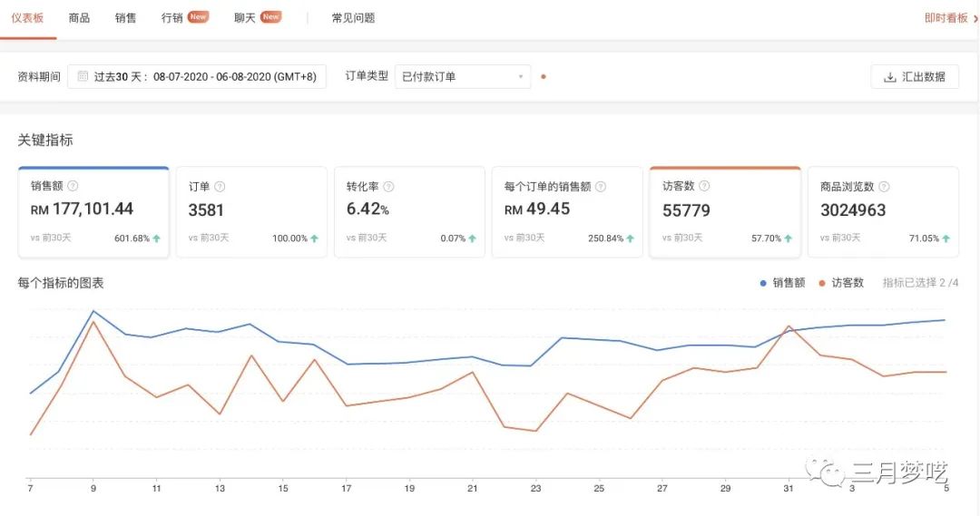
Task: Open the 订单类型 dropdown
Action: point(463,77)
